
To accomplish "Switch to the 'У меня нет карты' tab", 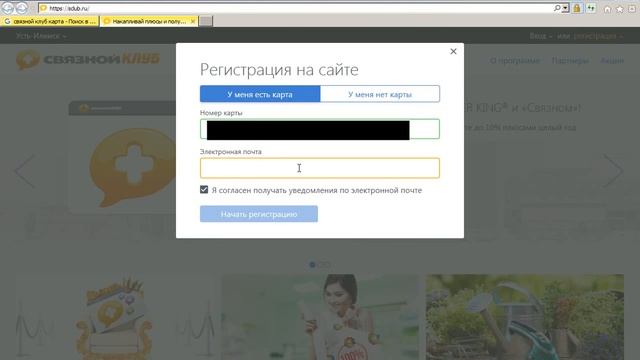I will coord(380,94).
